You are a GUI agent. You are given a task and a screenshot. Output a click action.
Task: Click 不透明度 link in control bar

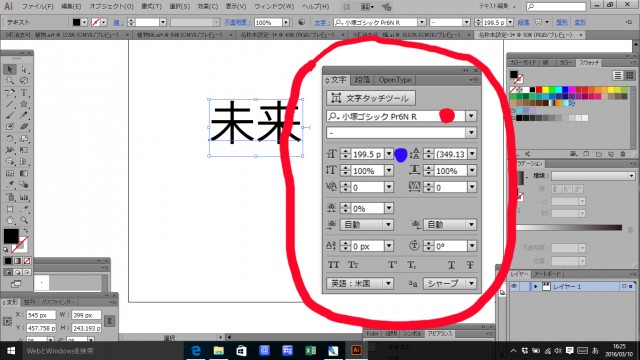[238, 22]
